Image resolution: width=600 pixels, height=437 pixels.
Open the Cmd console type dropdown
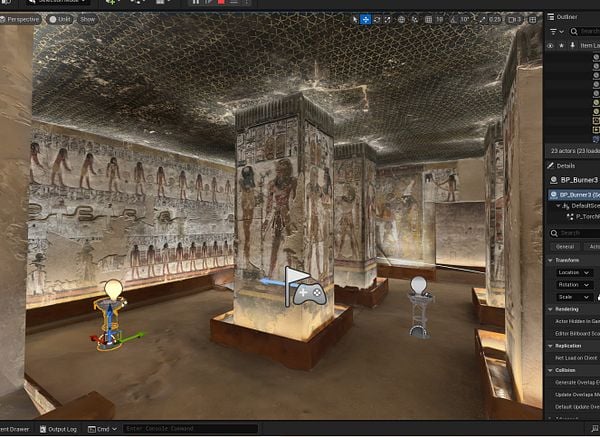point(102,429)
